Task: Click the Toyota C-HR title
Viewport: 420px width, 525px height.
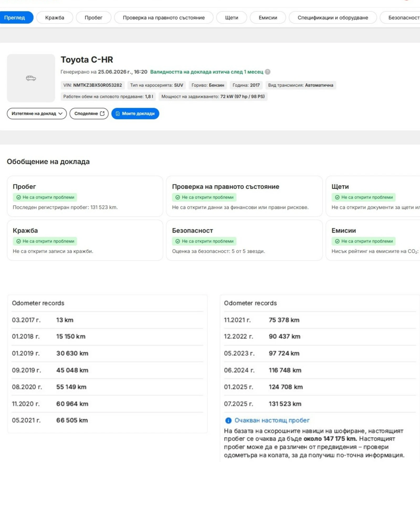Action: [x=87, y=60]
